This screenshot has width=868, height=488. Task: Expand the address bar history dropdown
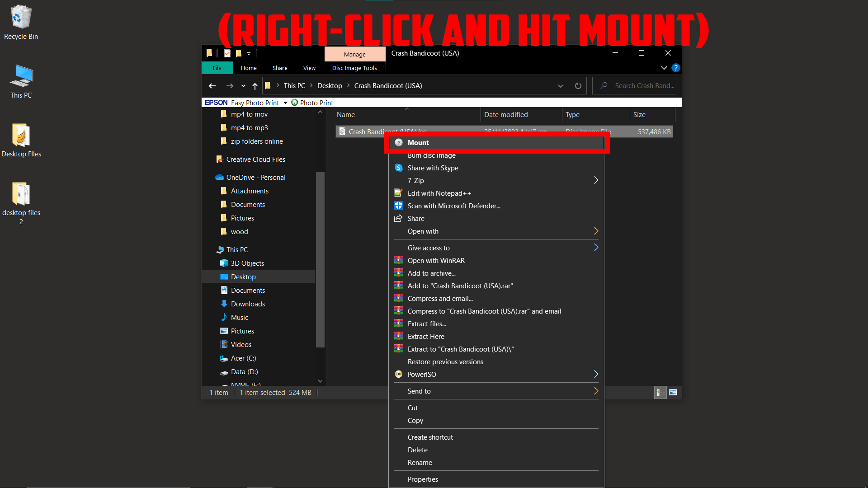pos(560,85)
